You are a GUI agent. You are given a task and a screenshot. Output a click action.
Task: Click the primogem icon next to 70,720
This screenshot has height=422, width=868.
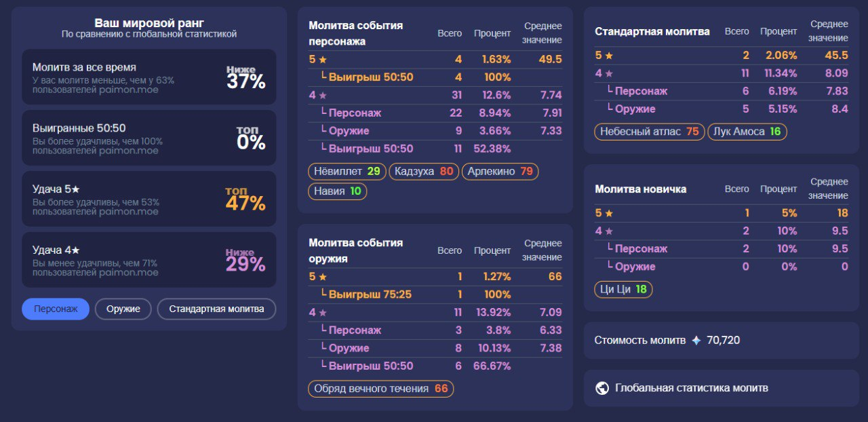[x=696, y=341]
